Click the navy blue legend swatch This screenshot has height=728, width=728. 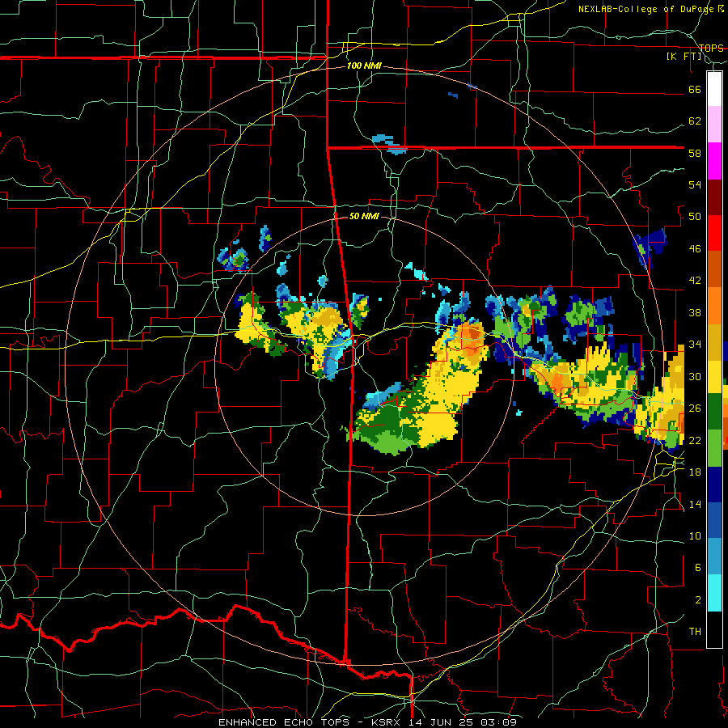(714, 485)
